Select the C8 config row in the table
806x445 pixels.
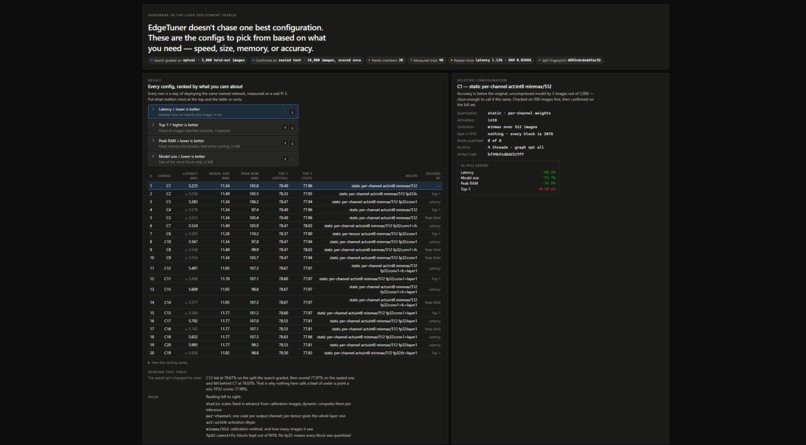(295, 250)
